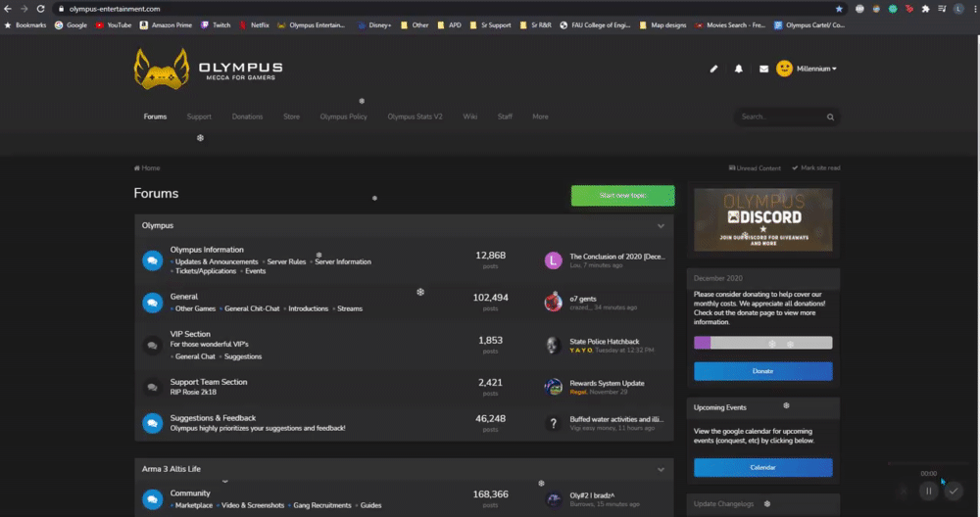
Task: Click the Olympus gold controller logo
Action: coord(162,69)
